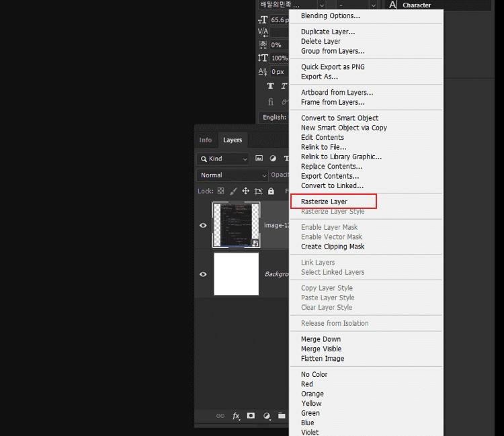Click the image-1 layer thumbnail

(x=237, y=225)
